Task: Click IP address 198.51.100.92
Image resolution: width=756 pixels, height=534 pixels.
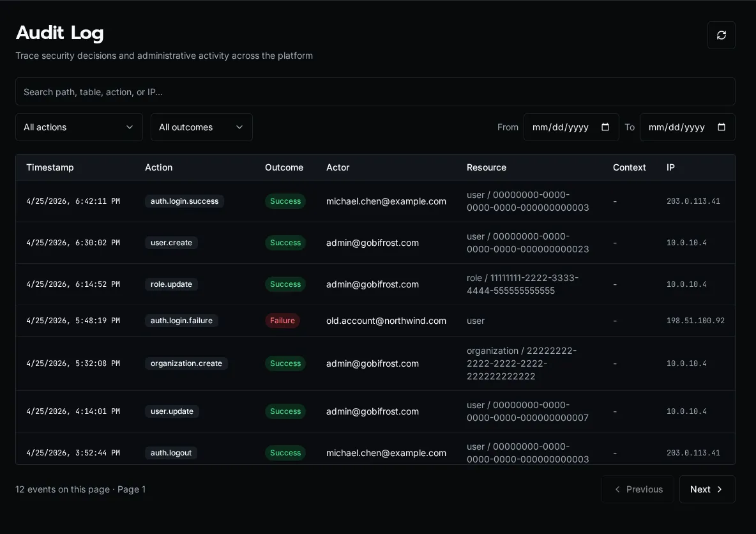Action: [695, 320]
